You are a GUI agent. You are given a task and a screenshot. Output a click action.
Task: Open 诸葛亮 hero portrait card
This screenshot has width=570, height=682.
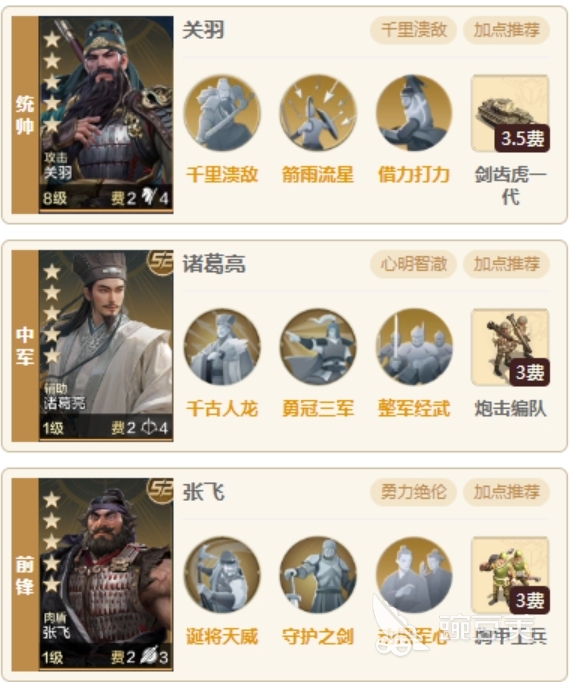[106, 346]
